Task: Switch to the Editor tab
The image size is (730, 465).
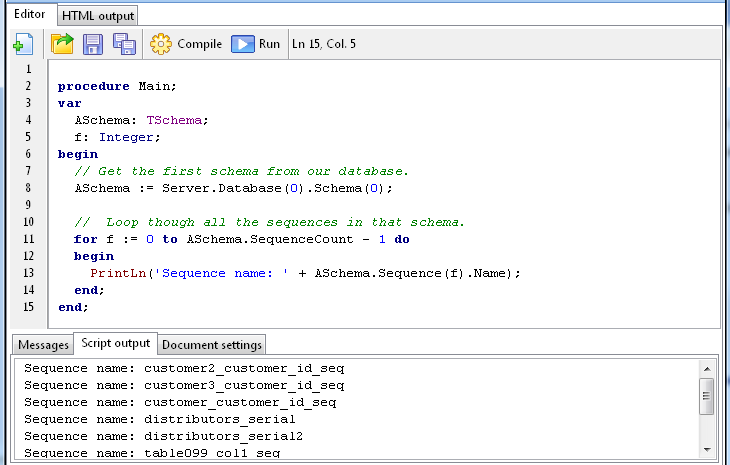Action: tap(30, 14)
